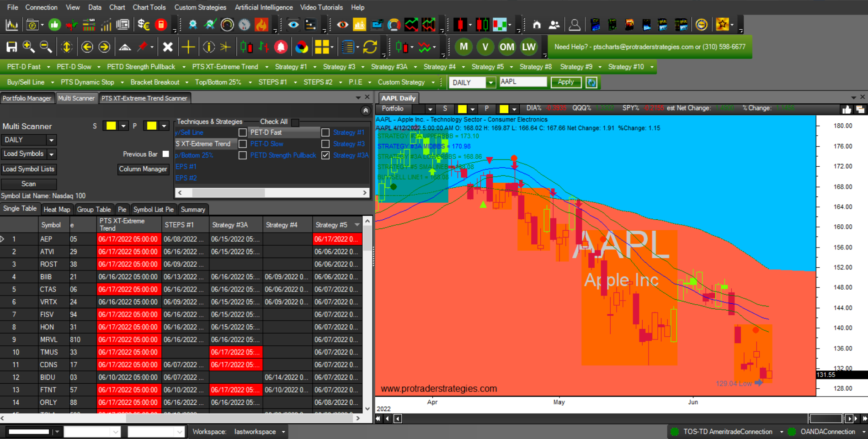Open the PET-D Fast strategy dropdown
The width and height of the screenshot is (868, 439).
48,67
